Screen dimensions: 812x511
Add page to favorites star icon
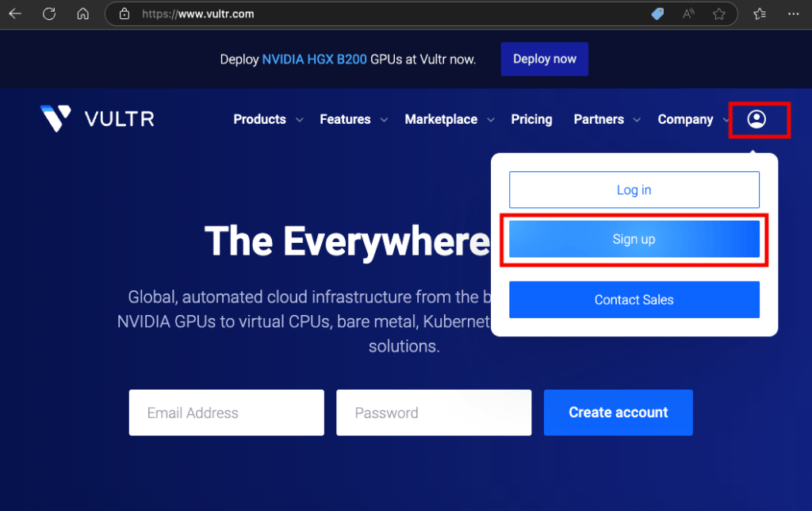pos(719,13)
